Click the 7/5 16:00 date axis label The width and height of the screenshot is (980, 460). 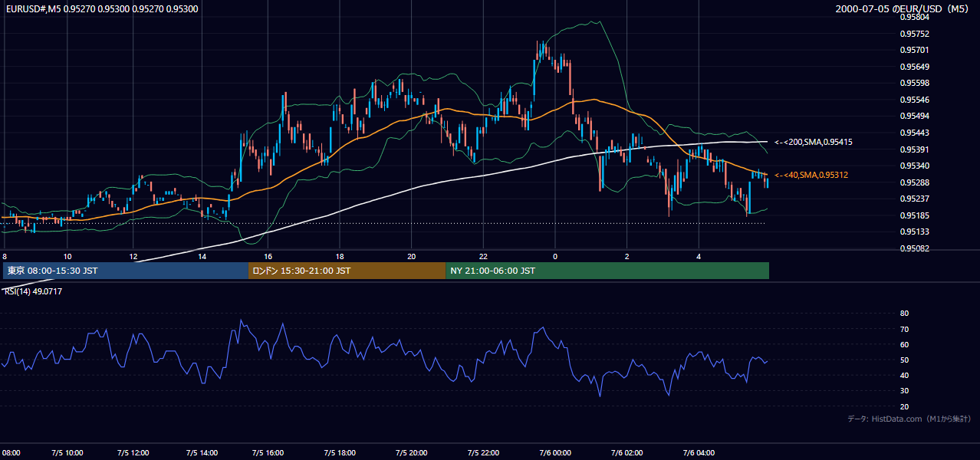268,452
